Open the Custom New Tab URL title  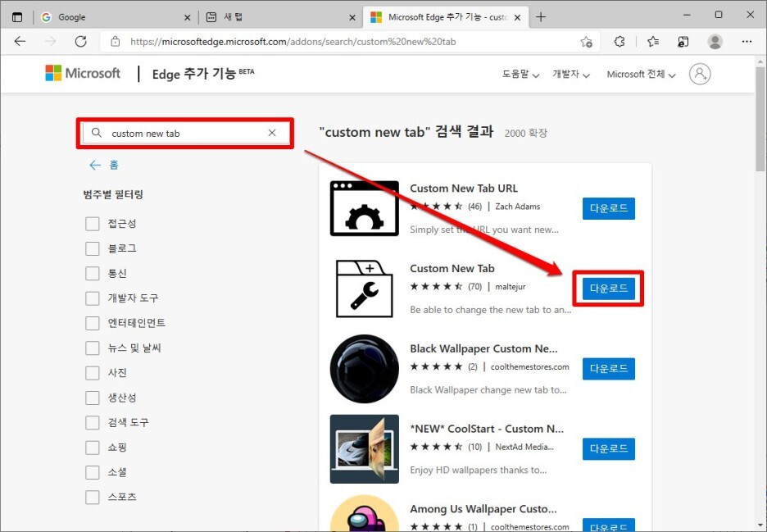coord(464,189)
